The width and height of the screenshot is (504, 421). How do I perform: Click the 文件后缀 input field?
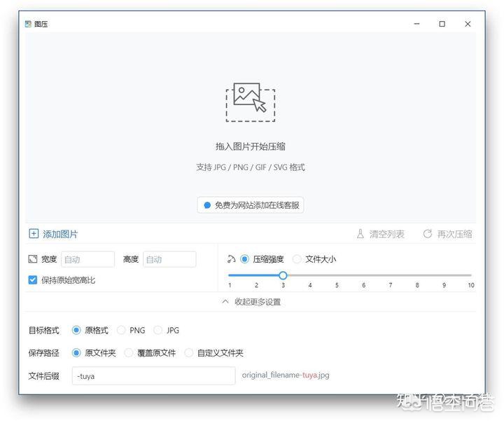(153, 376)
